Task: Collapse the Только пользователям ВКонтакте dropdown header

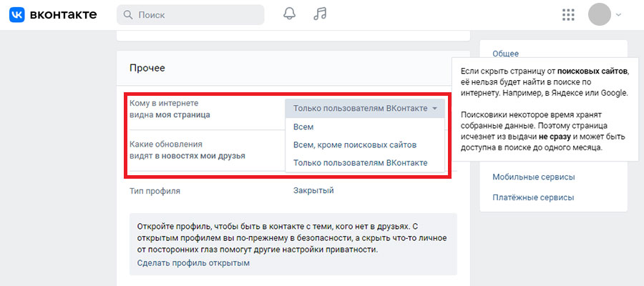Action: tap(365, 109)
